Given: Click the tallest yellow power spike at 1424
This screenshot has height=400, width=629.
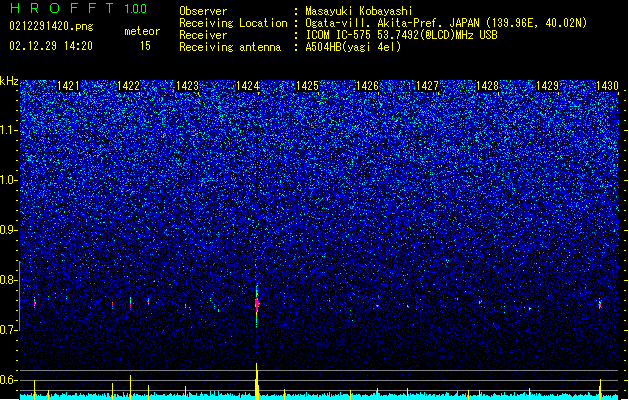Looking at the screenshot, I should tap(257, 381).
